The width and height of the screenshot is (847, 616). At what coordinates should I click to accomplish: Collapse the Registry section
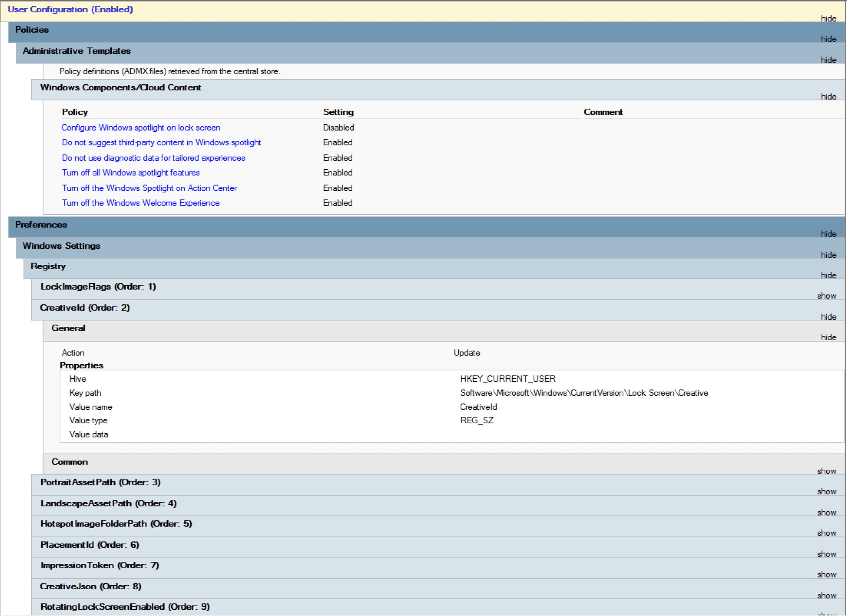[828, 275]
